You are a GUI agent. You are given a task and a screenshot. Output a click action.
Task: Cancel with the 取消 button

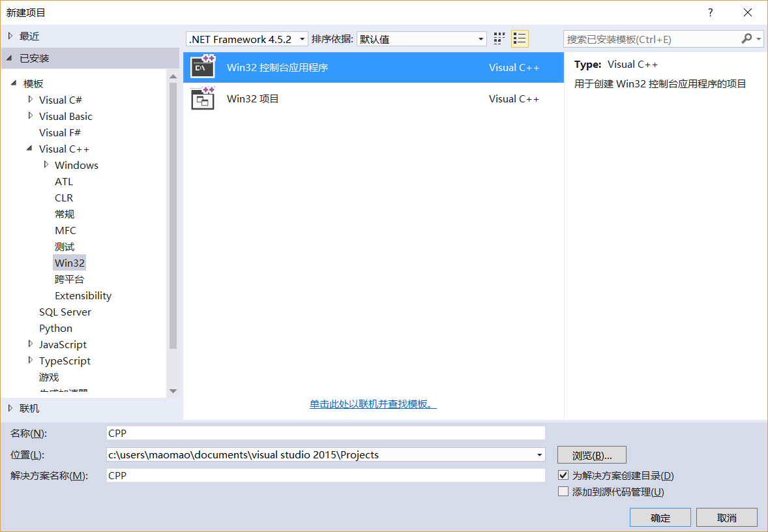[727, 518]
